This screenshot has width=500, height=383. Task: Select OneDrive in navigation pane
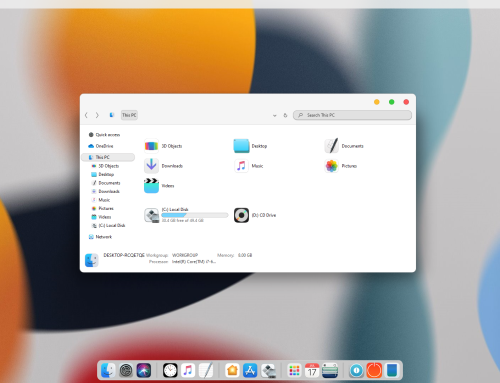coord(101,146)
